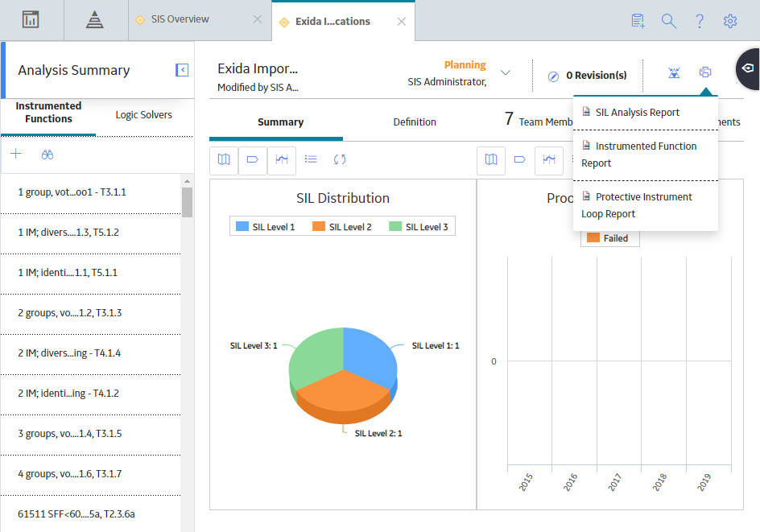Switch to the Definition tab
The image size is (760, 532).
coord(415,122)
